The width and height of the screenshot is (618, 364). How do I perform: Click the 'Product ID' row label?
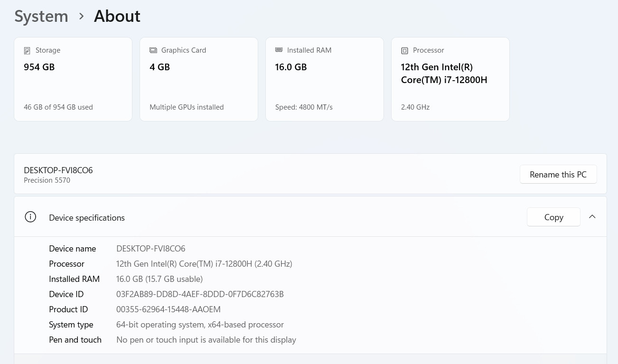(68, 309)
